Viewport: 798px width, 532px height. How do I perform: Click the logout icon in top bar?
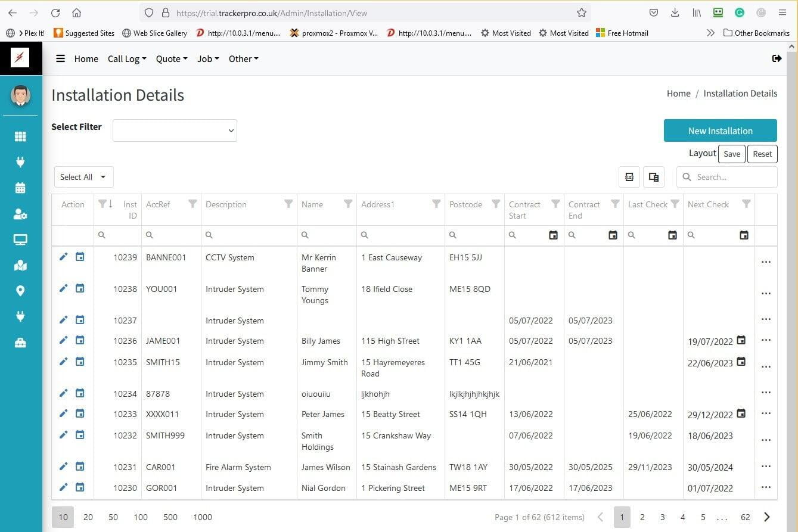777,58
